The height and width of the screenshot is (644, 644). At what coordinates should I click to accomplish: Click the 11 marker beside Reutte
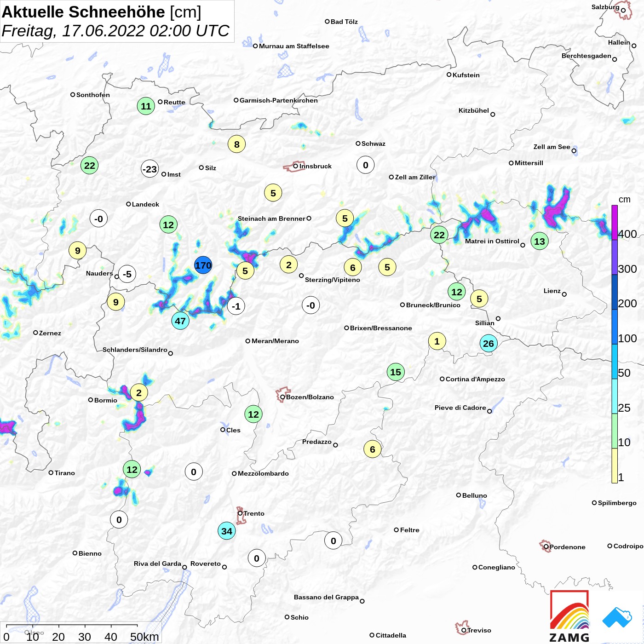[146, 106]
